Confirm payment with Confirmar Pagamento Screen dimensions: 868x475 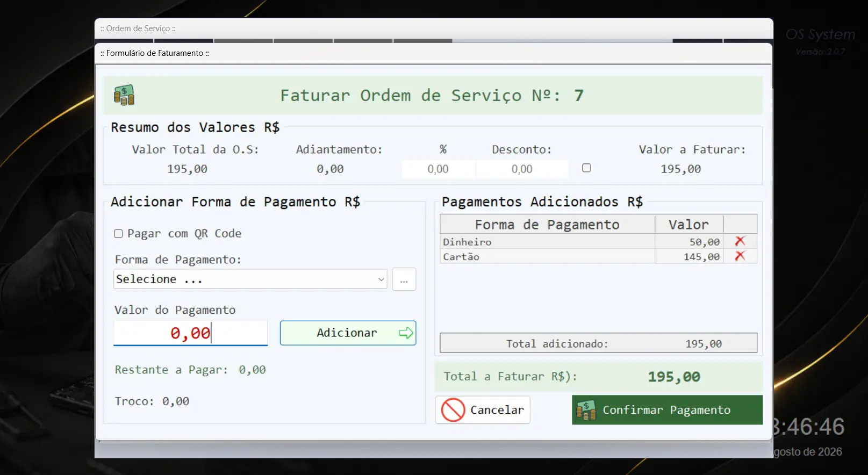pos(667,410)
